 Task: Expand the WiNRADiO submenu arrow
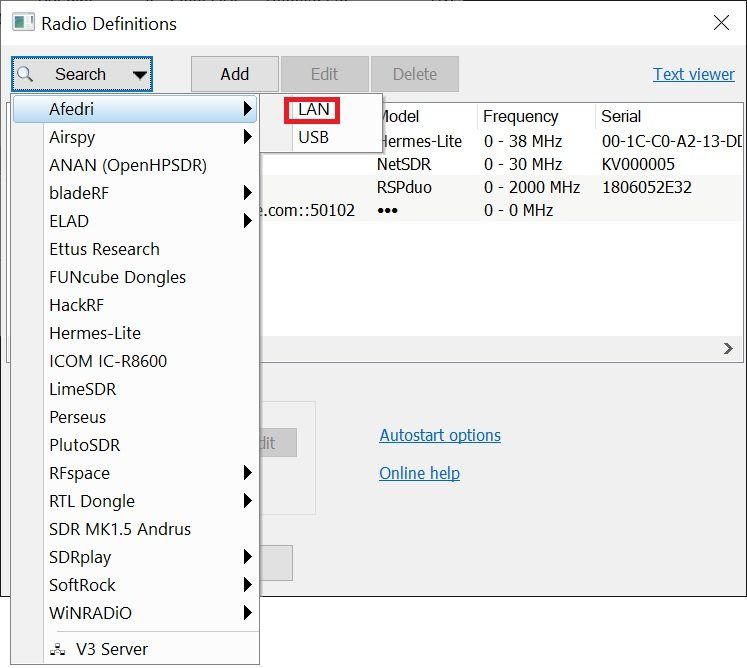(x=247, y=613)
